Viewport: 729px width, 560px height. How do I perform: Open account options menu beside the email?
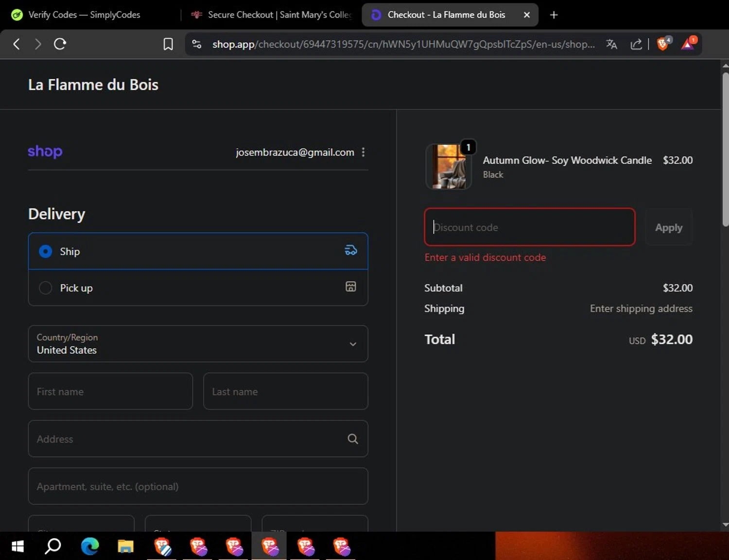[x=363, y=153]
